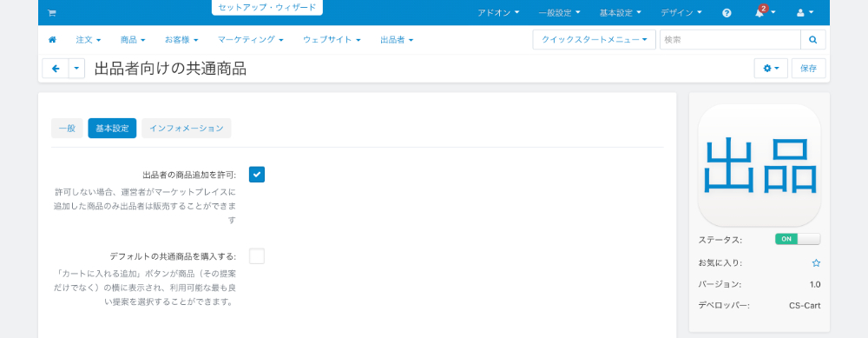Click the 出品 add-on logo image
This screenshot has height=338, width=868.
tap(759, 165)
